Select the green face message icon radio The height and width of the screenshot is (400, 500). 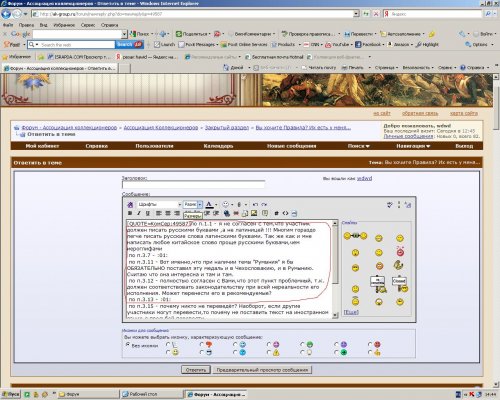click(x=302, y=344)
